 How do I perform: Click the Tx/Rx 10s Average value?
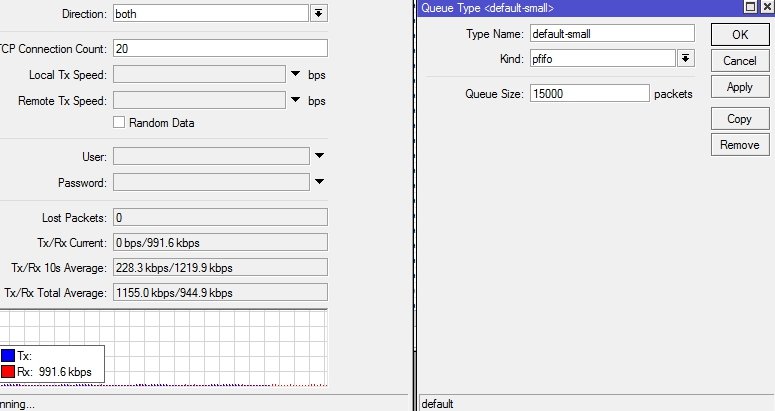click(220, 267)
